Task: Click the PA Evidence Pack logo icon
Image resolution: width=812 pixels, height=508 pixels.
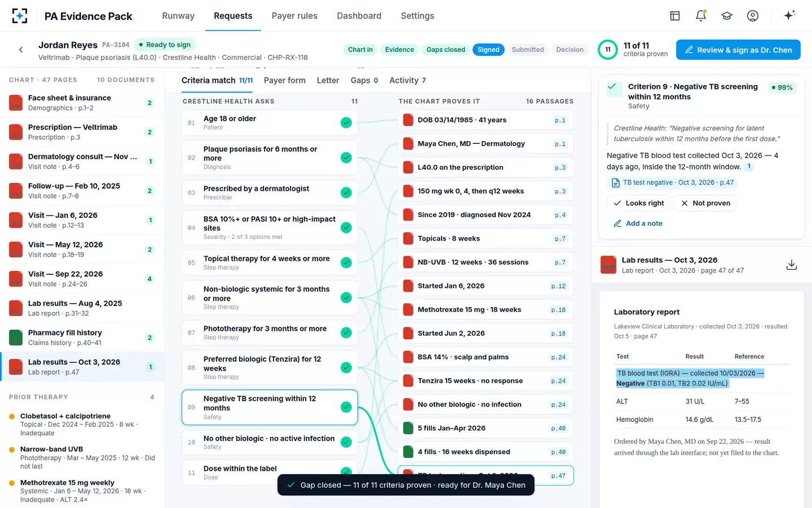Action: [x=20, y=16]
